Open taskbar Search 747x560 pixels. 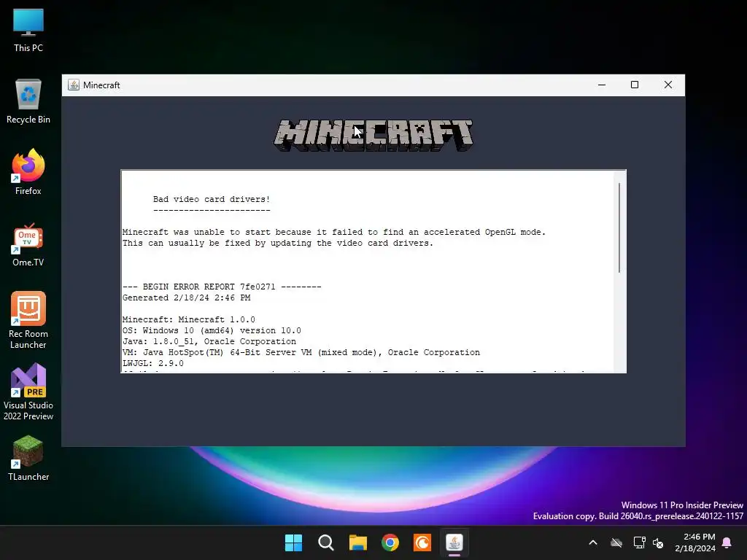tap(326, 542)
